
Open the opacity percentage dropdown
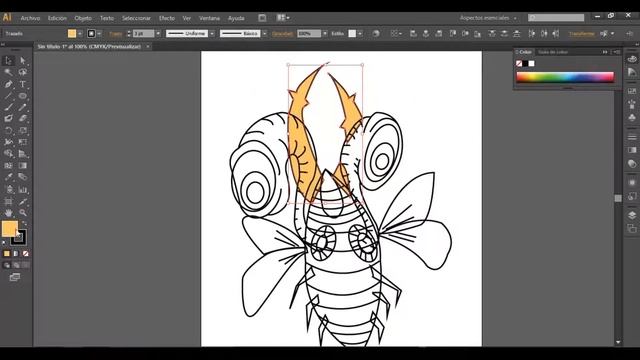(x=325, y=34)
